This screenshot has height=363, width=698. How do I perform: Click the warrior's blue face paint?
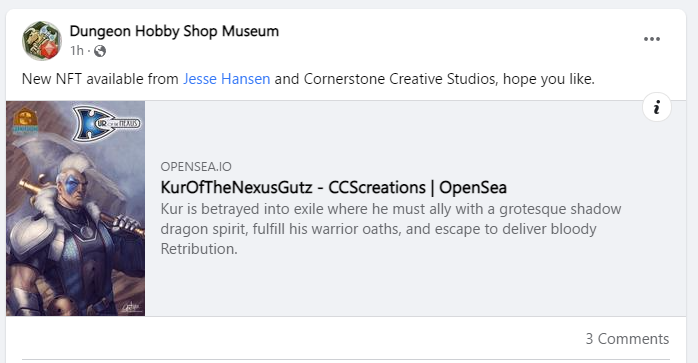click(73, 185)
